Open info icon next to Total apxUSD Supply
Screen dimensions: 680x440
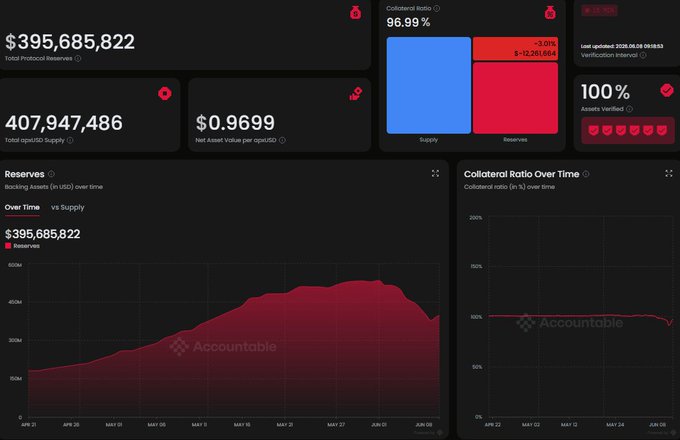[x=70, y=140]
